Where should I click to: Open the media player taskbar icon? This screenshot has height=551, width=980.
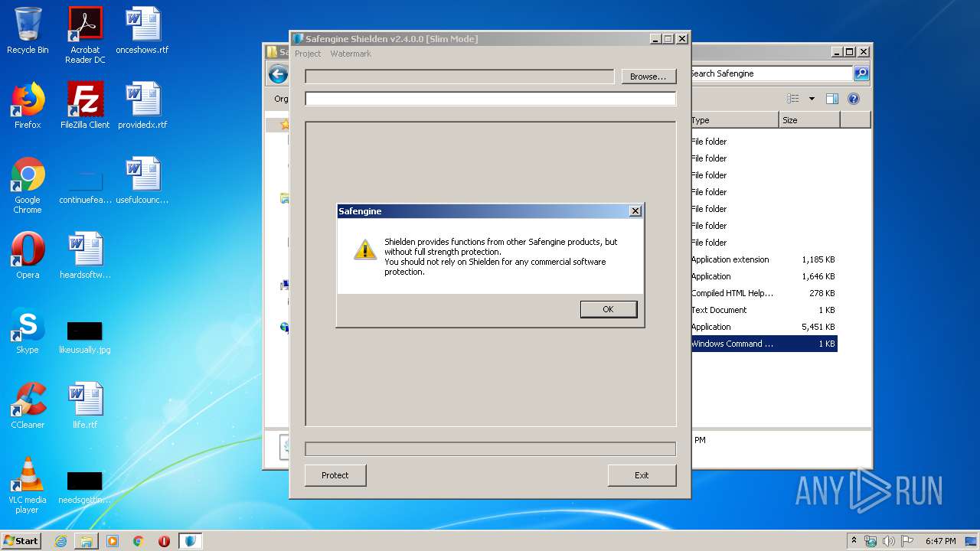(113, 540)
